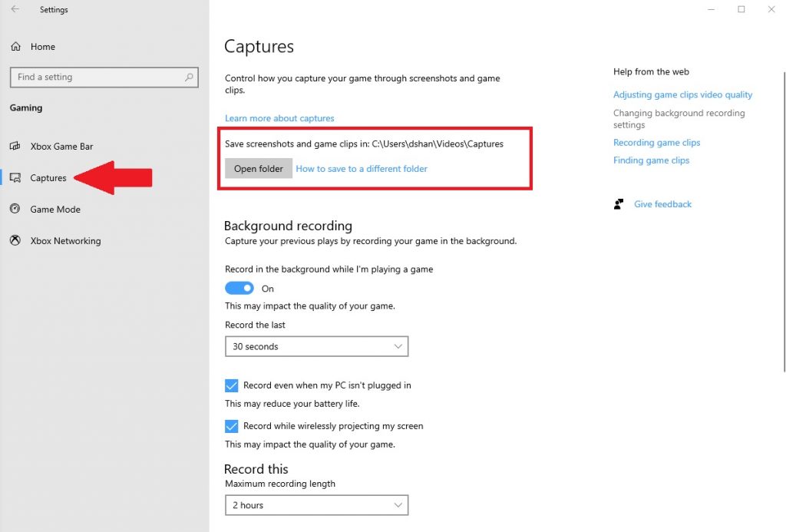The height and width of the screenshot is (532, 786).
Task: Open How to save to a different folder link
Action: point(362,169)
